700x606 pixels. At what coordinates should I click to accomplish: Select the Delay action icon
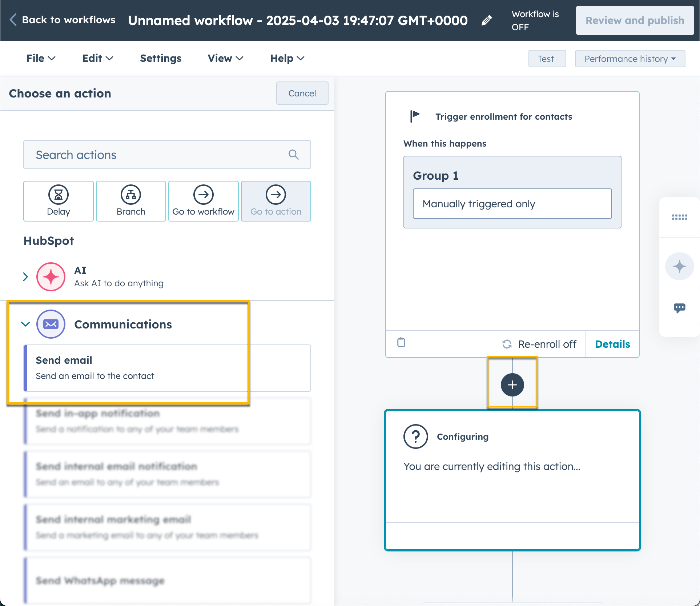58,201
